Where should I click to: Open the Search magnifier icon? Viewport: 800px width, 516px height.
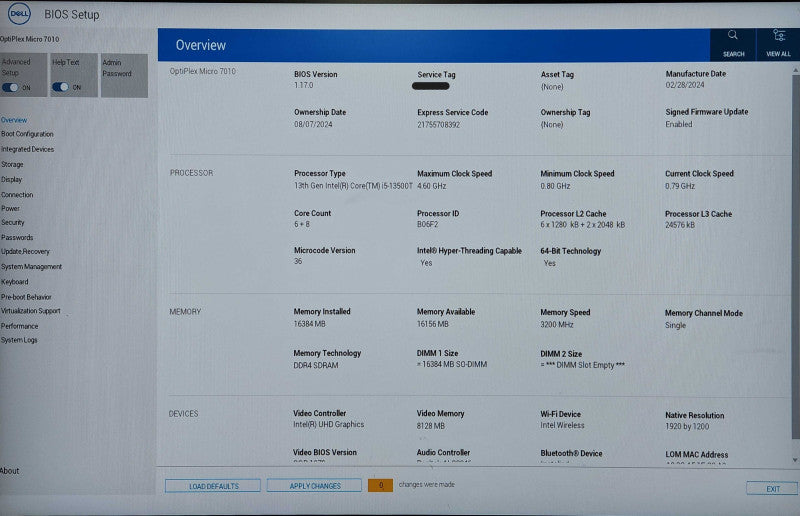point(733,35)
